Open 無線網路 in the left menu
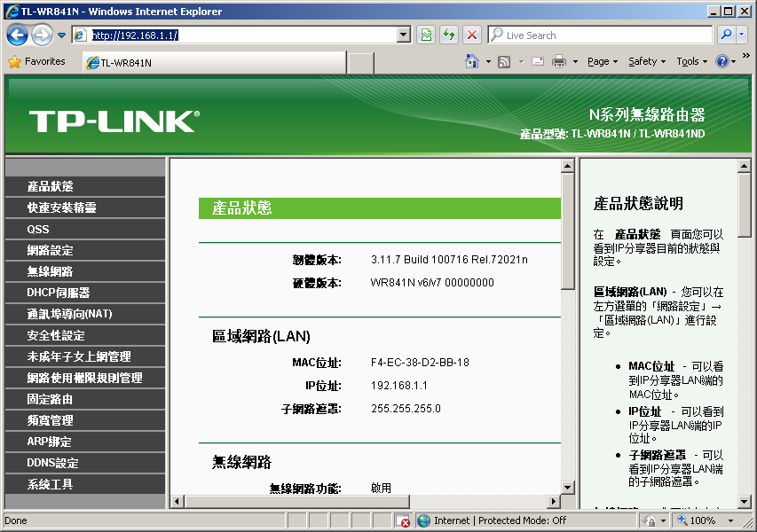 [85, 271]
